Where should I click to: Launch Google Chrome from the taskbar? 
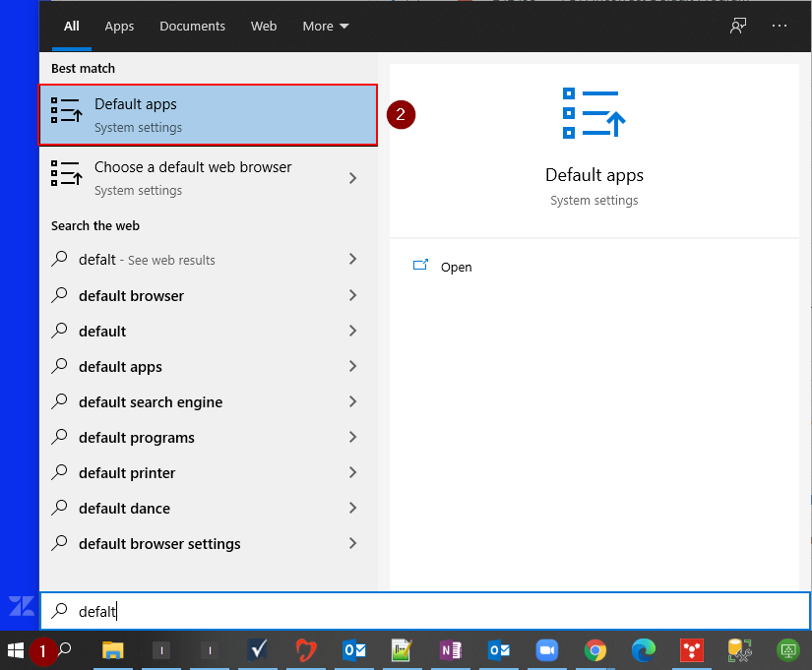(x=594, y=650)
